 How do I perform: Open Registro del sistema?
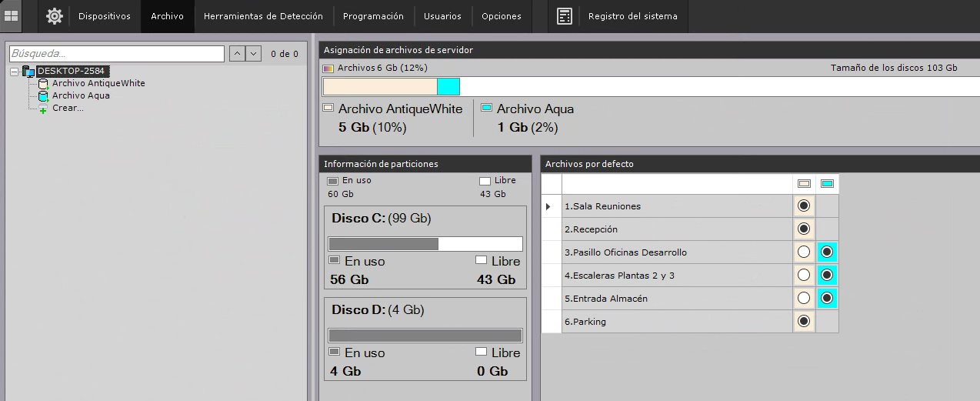click(633, 16)
